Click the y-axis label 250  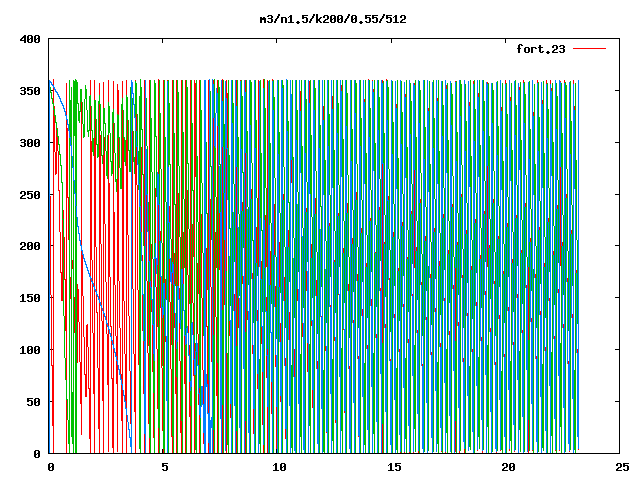point(30,195)
